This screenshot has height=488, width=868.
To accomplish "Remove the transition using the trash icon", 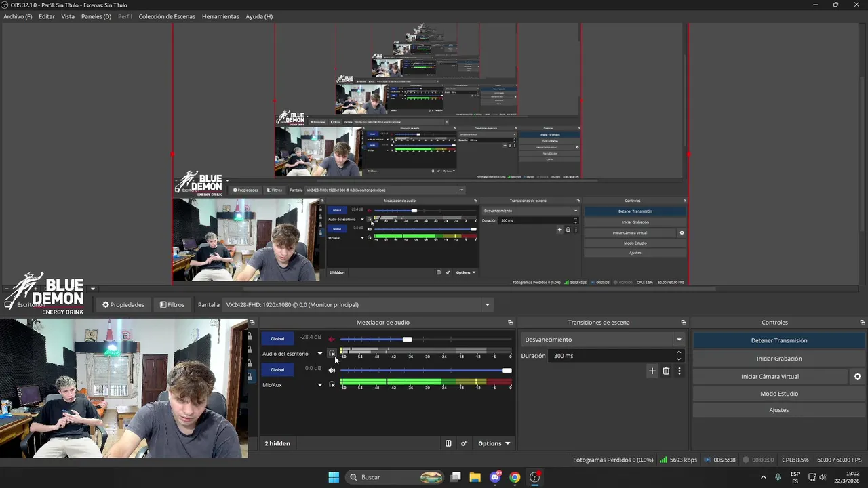I will 666,371.
